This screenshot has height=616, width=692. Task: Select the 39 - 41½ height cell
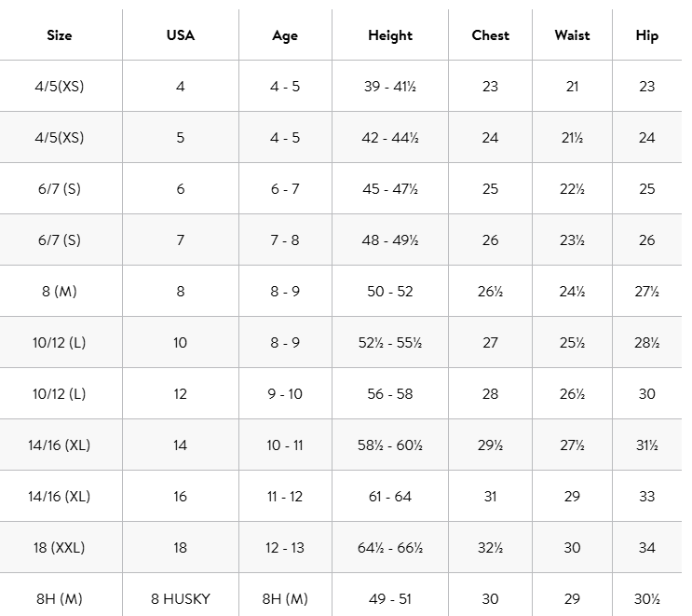[x=389, y=87]
